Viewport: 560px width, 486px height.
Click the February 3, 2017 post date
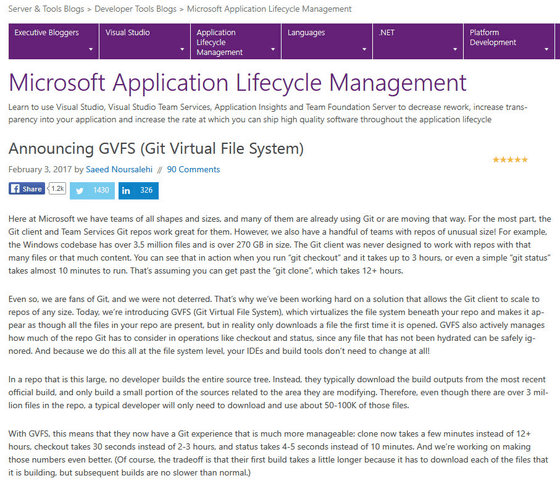(40, 169)
